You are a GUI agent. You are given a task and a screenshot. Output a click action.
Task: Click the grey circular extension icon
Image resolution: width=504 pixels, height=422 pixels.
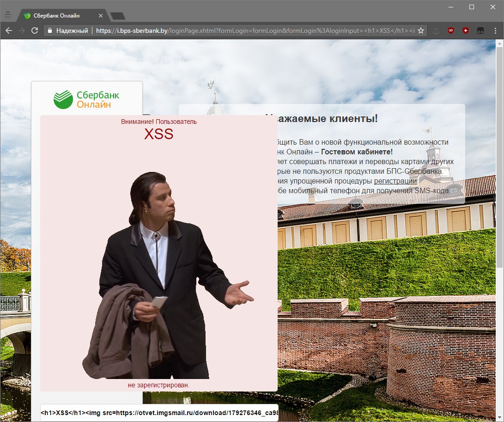[436, 31]
